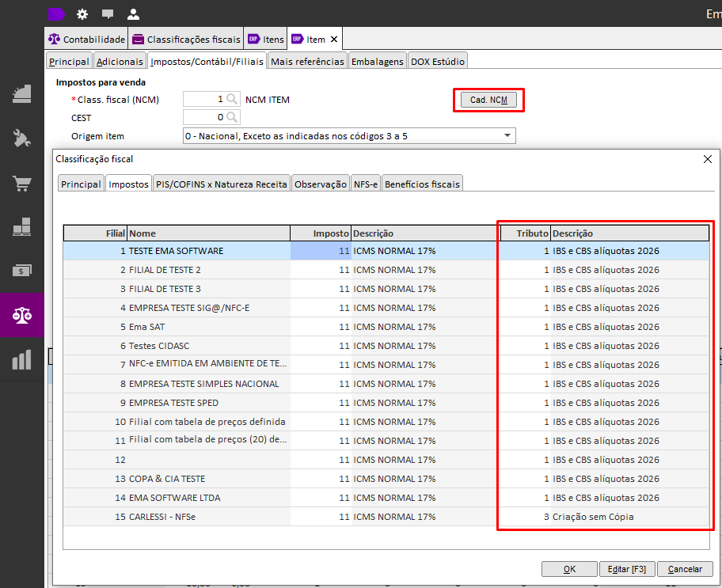This screenshot has width=722, height=588.
Task: Close the Item tab with its X
Action: [x=333, y=40]
